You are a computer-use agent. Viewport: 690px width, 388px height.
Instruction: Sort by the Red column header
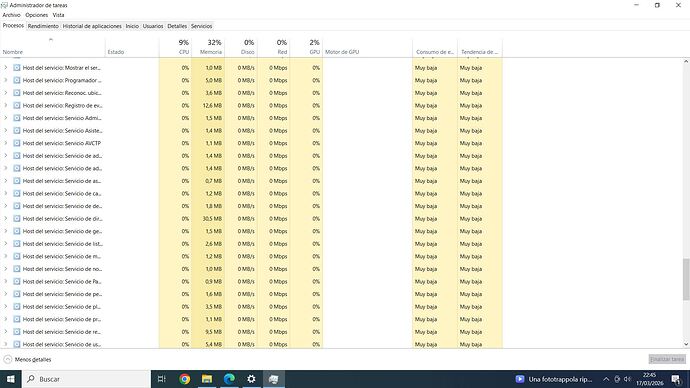[274, 47]
